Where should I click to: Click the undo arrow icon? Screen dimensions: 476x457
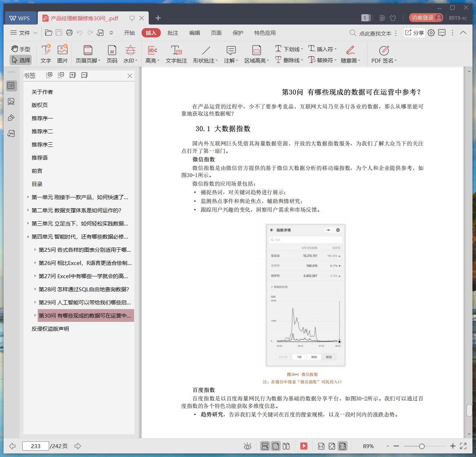[80, 33]
